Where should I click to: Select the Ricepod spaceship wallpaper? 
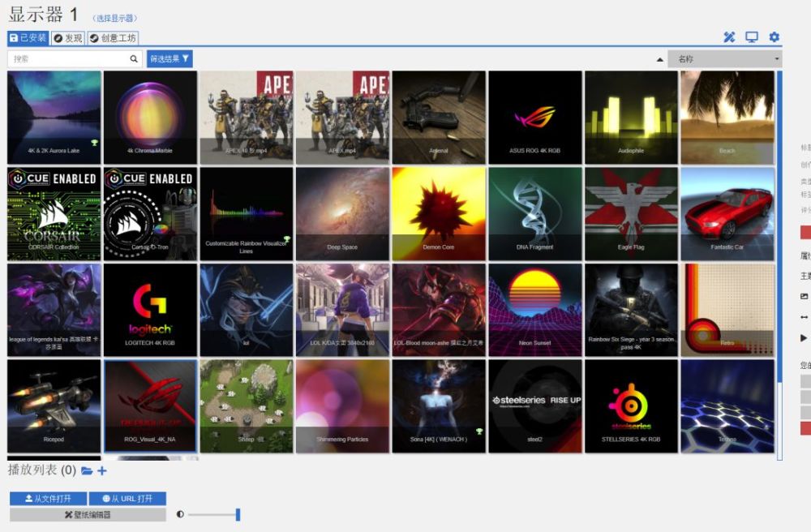click(54, 405)
